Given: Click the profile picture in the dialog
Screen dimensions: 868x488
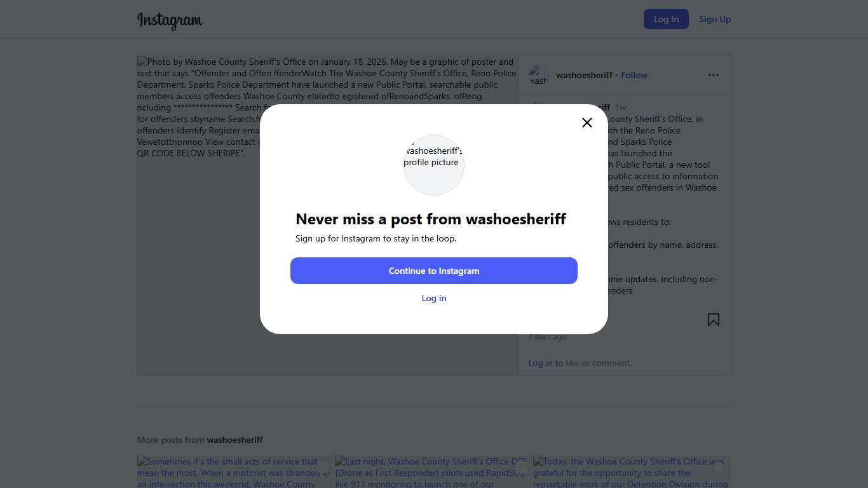Looking at the screenshot, I should click(434, 165).
